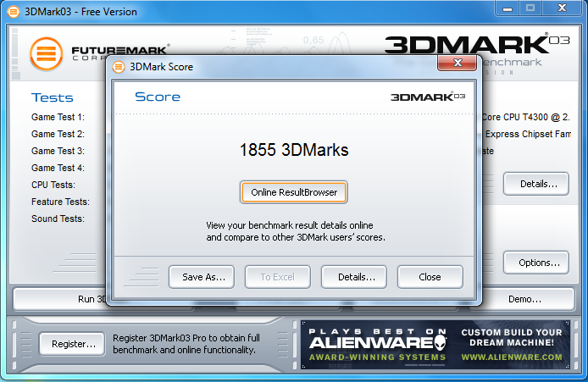The image size is (588, 382).
Task: Click the '1855 3DMarks' score text
Action: 294,150
